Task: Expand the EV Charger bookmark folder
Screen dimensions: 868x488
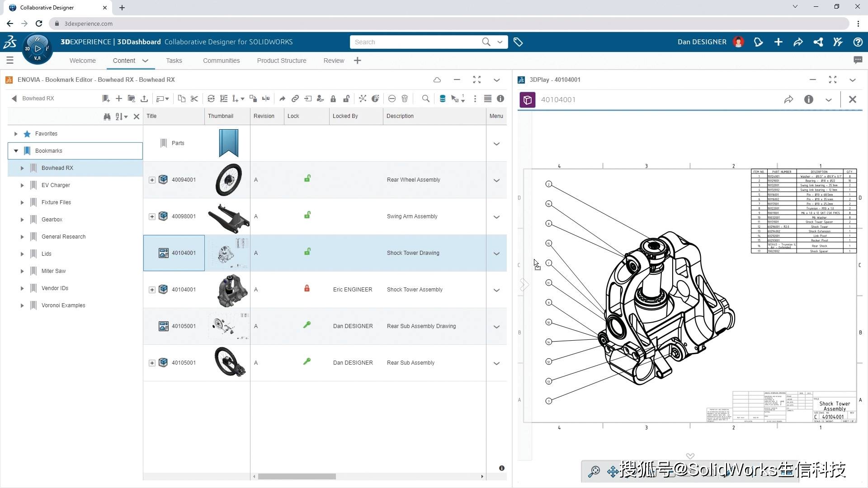Action: [22, 185]
